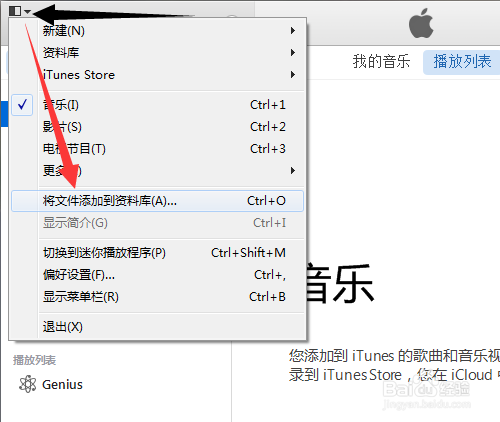This screenshot has height=422, width=500.
Task: Switch to the 我的音乐 tab
Action: 381,62
